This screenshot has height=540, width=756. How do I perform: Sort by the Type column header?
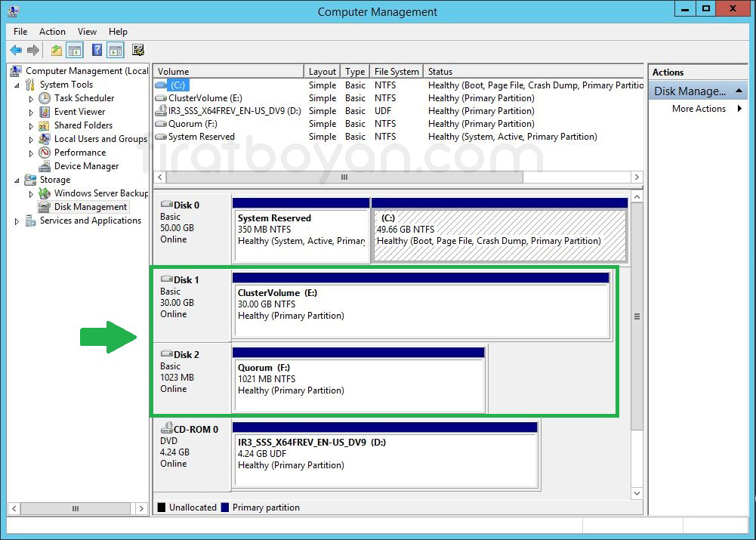pos(355,71)
